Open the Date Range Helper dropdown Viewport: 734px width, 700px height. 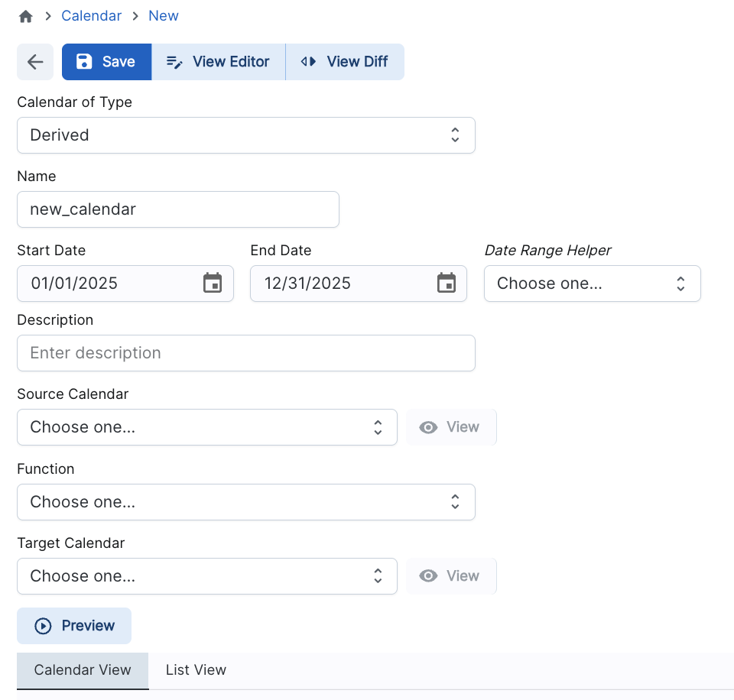click(x=592, y=284)
